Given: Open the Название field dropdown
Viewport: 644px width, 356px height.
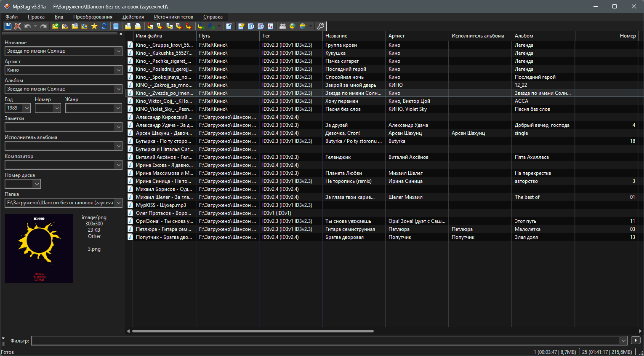Looking at the screenshot, I should (118, 51).
